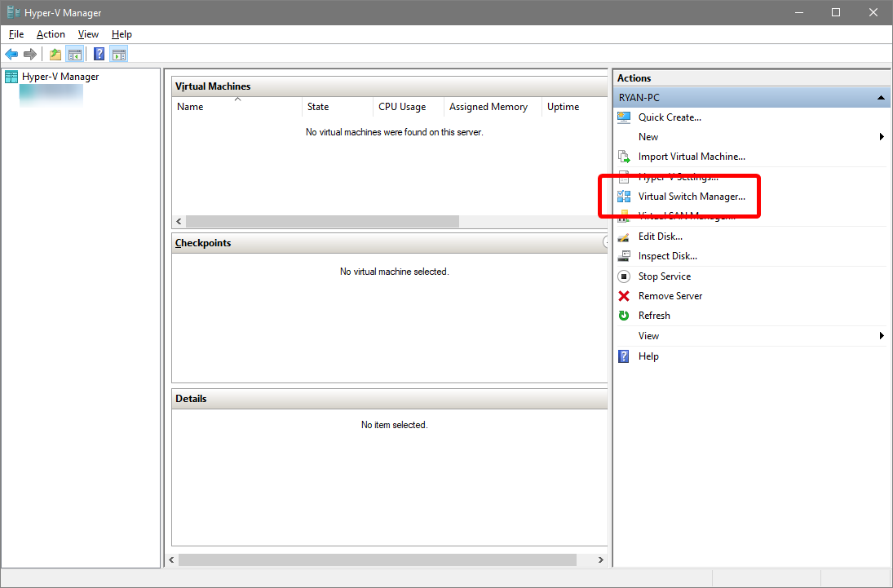893x588 pixels.
Task: Click the Virtual Switch Manager icon
Action: coord(624,197)
